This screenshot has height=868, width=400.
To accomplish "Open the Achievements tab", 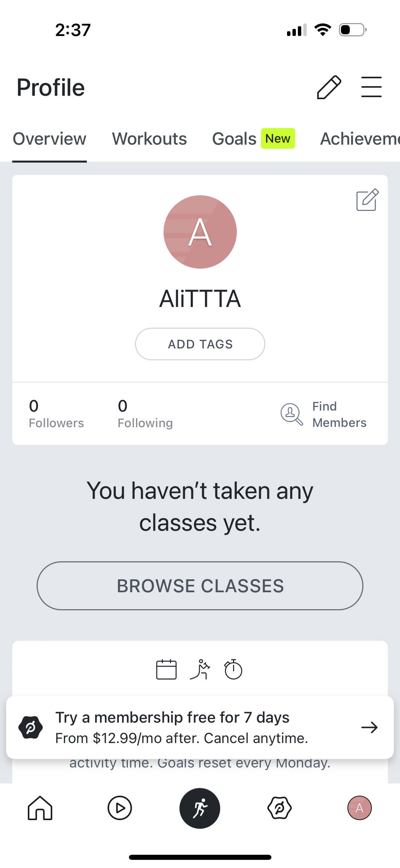I will (360, 139).
